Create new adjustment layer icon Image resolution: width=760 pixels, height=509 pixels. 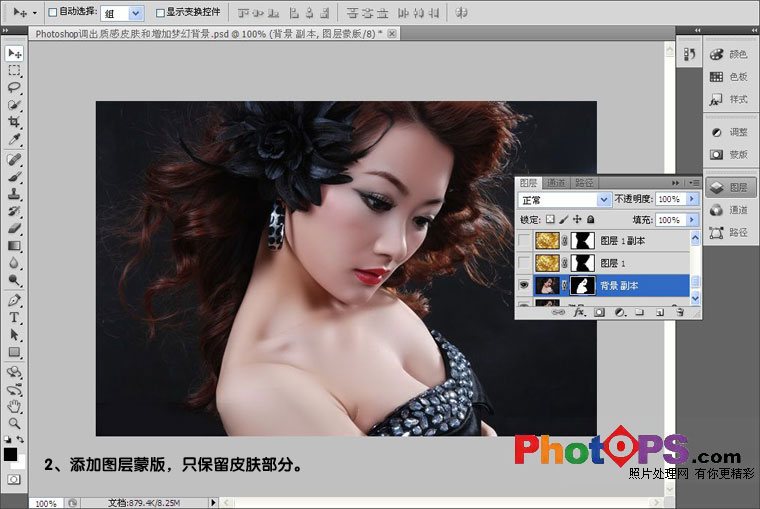click(x=619, y=313)
